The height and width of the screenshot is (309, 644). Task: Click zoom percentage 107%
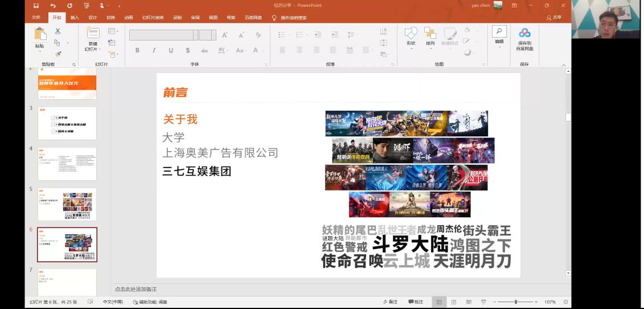(x=550, y=302)
